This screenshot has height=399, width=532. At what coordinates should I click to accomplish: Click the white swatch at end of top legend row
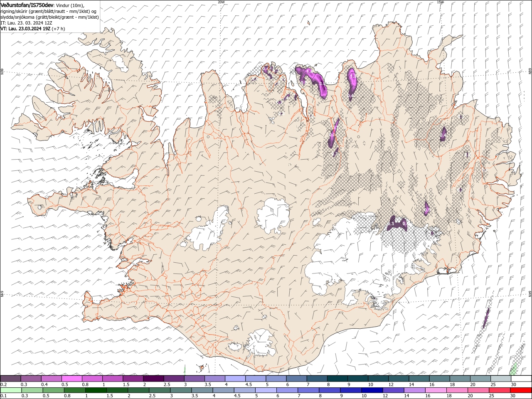tap(521, 379)
